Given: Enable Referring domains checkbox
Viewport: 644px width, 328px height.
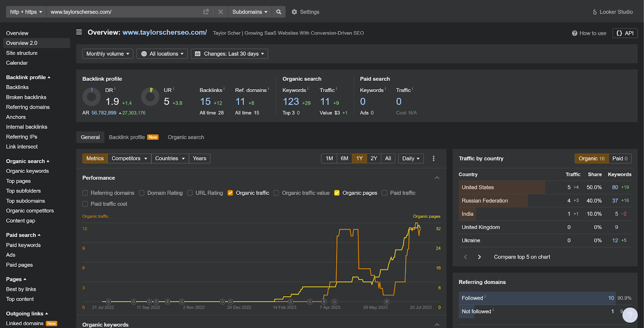Looking at the screenshot, I should (x=85, y=193).
